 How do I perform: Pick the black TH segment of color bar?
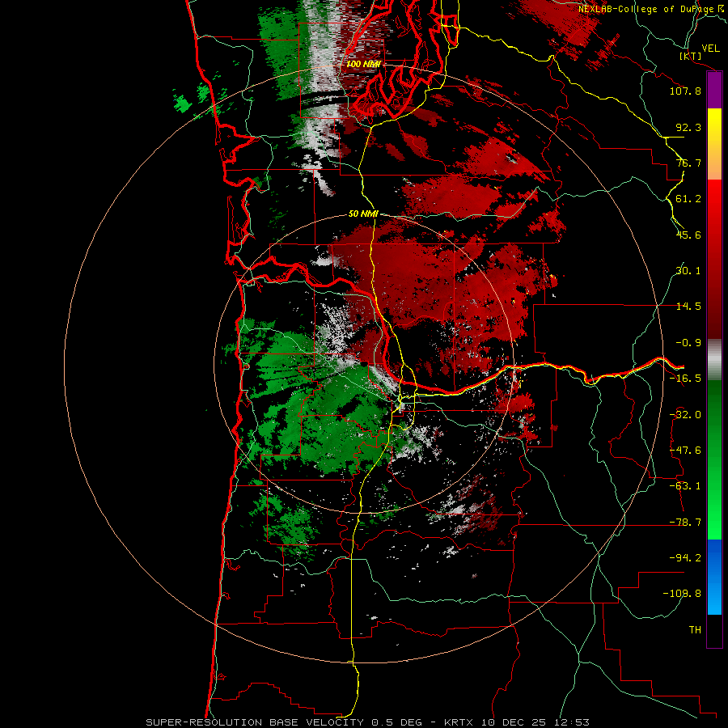714,630
